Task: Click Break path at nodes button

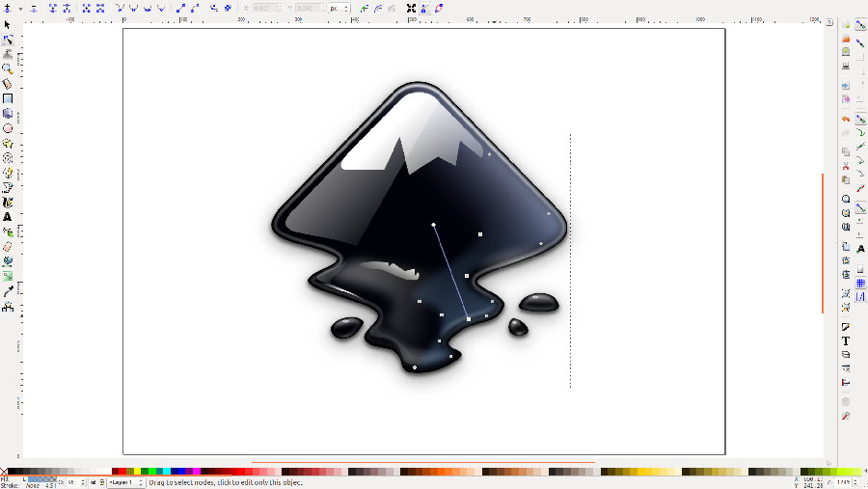Action: pos(67,8)
